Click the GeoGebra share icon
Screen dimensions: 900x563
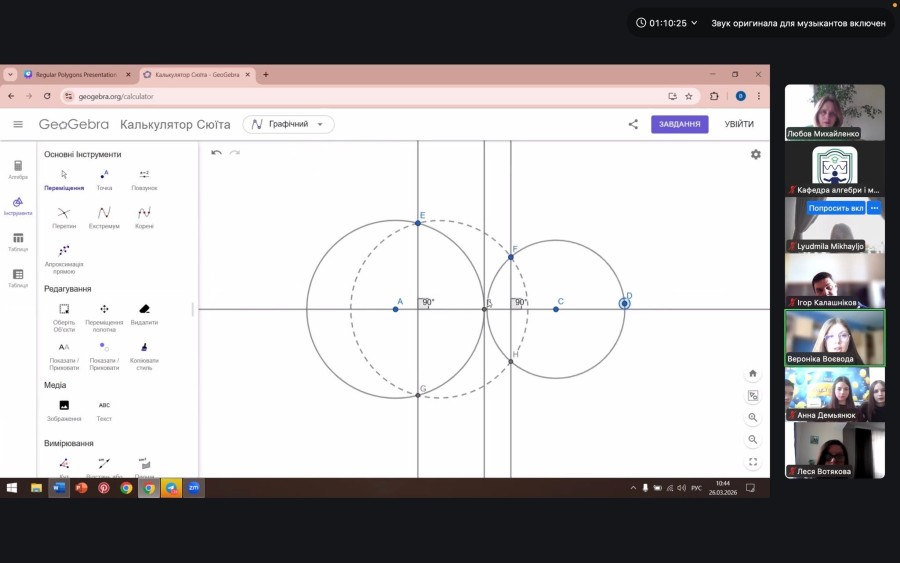[633, 124]
